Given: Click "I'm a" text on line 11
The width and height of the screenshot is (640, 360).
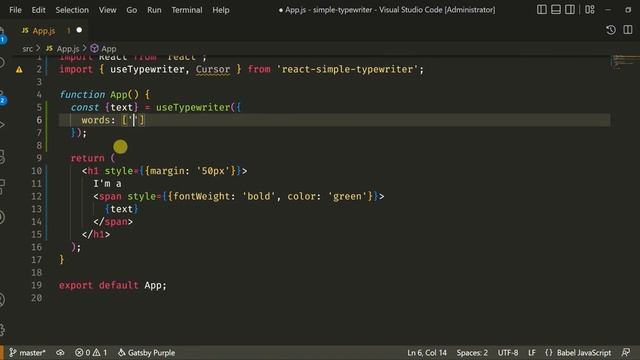Looking at the screenshot, I should coord(107,184).
